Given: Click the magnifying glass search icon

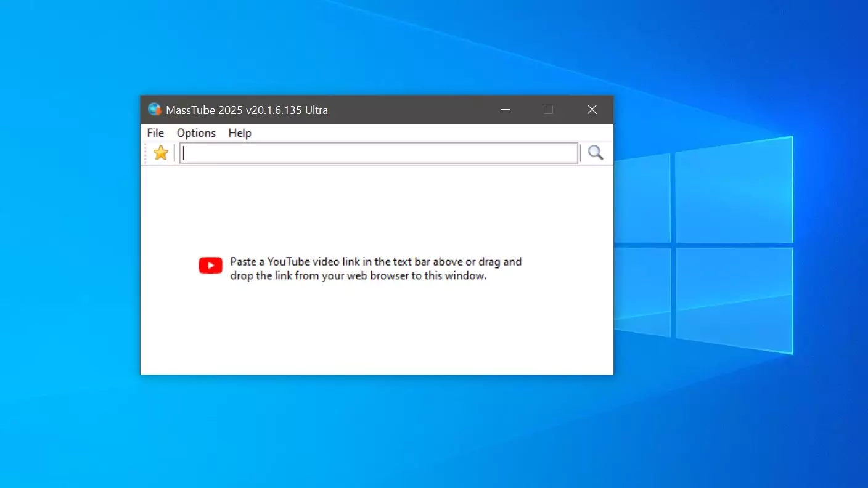Looking at the screenshot, I should [596, 153].
